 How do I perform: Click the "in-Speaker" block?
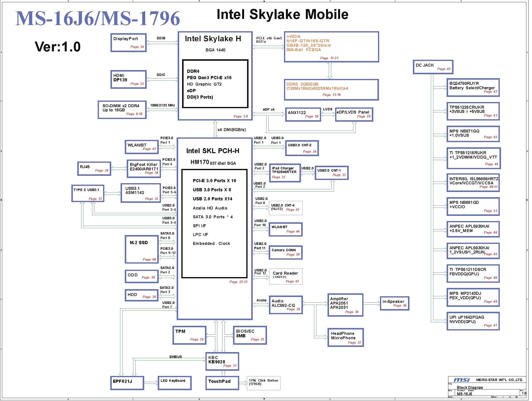[394, 303]
